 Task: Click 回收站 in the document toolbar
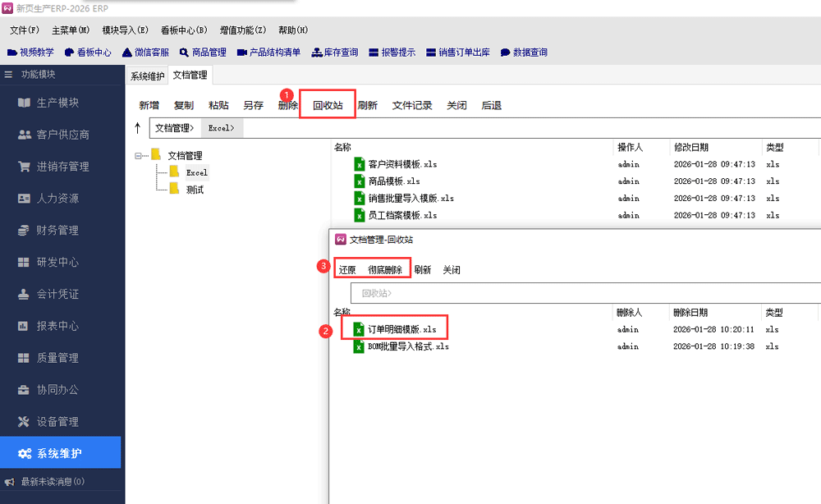click(x=328, y=105)
